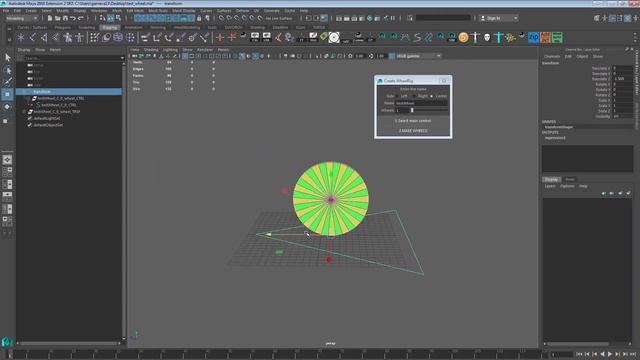
Task: Switch to the Rigging shelf tab
Action: coord(109,27)
